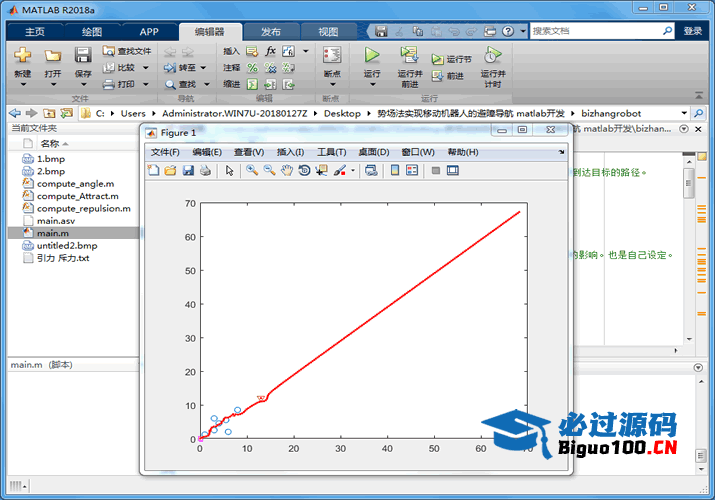Click Edit Plot arrow tool in Figure
Screen dimensions: 715x500
(x=229, y=170)
